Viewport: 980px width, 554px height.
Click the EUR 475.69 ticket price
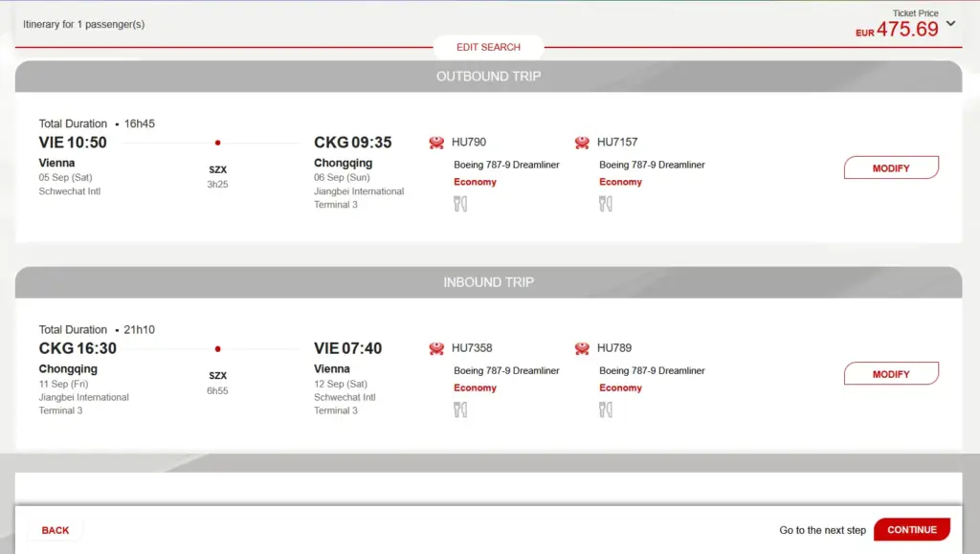(x=897, y=30)
